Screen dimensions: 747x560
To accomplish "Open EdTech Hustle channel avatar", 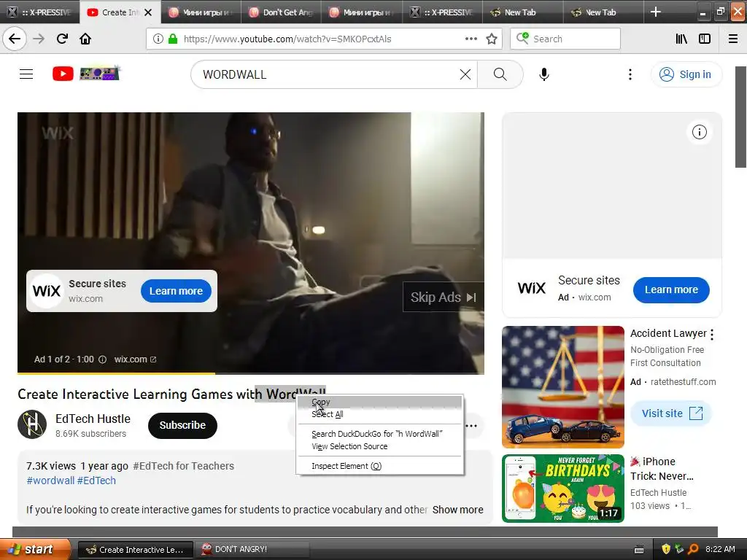I will tap(32, 424).
